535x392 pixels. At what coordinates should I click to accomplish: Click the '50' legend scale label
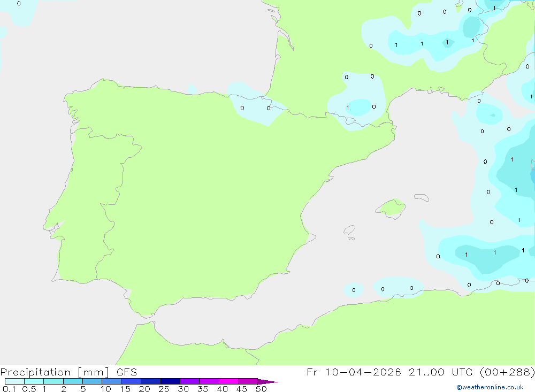click(261, 389)
